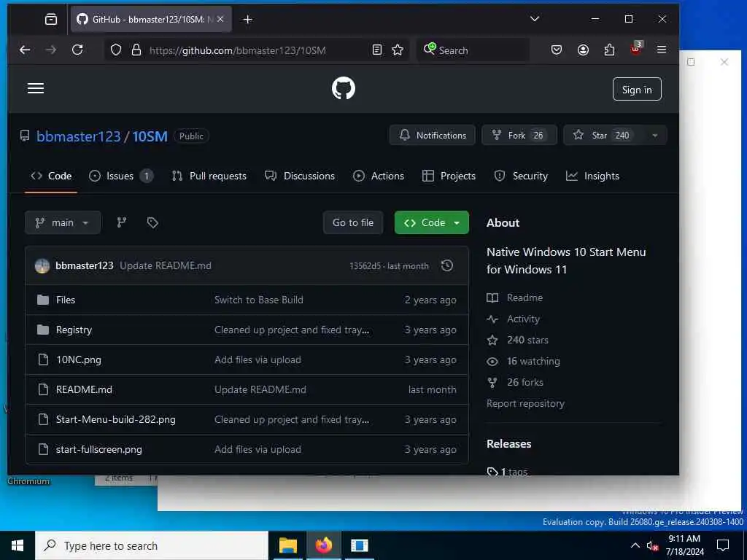Click the Firefox forward arrow
Viewport: 747px width, 560px height.
pyautogui.click(x=50, y=50)
